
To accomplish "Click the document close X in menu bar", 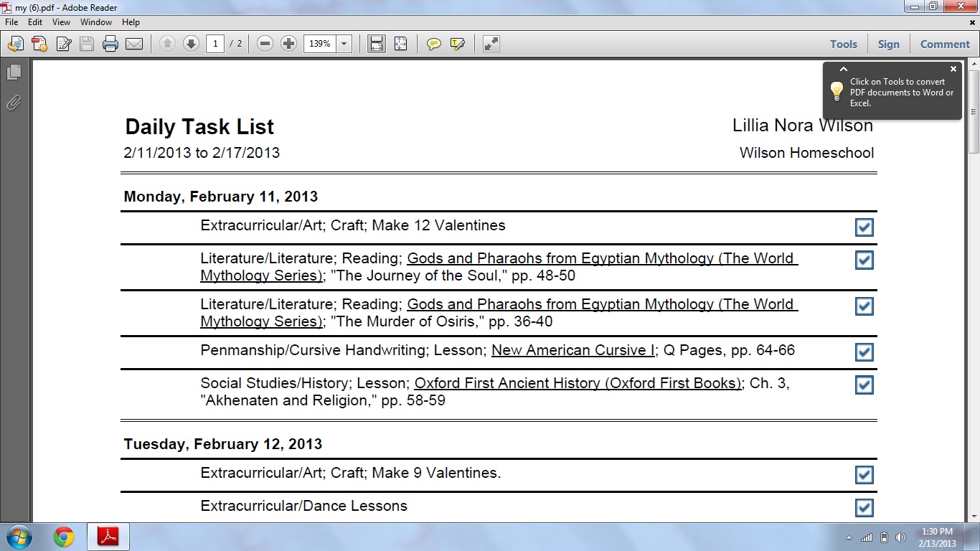I will tap(972, 22).
